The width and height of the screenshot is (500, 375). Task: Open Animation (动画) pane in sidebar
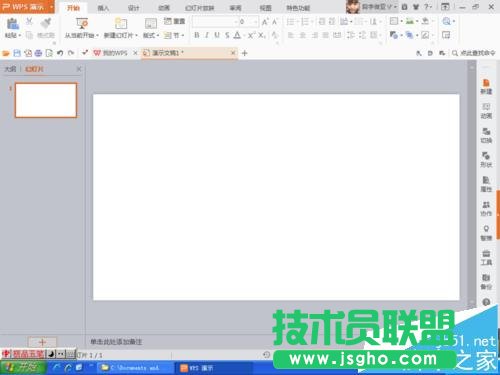coord(486,111)
